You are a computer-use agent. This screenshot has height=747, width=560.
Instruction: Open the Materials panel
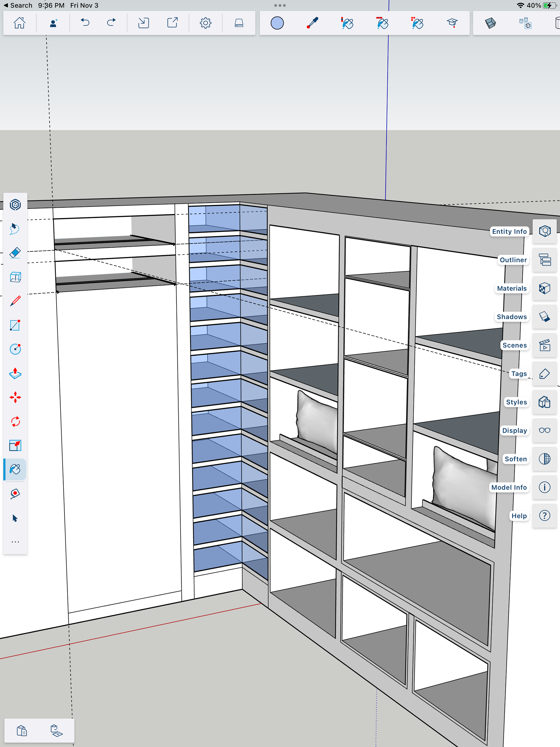(x=545, y=288)
